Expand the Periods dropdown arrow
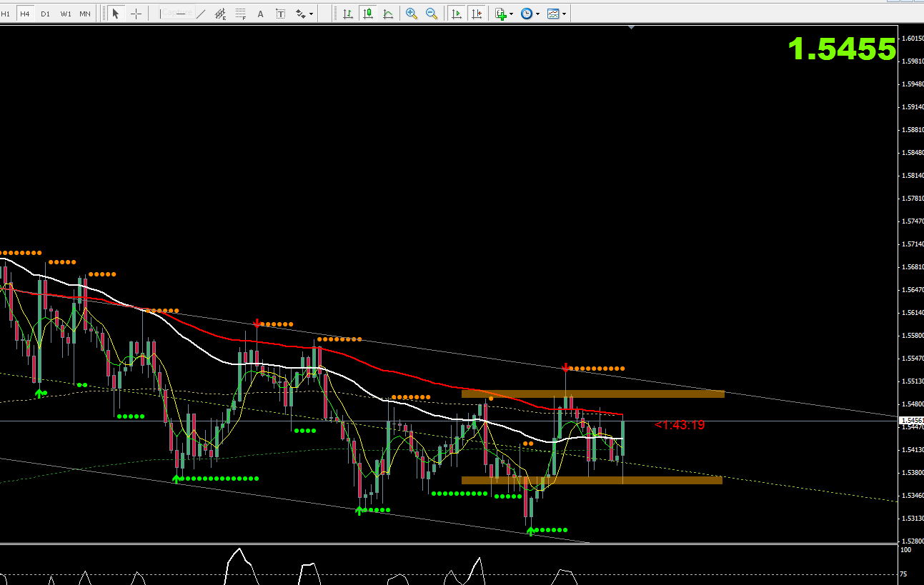Image resolution: width=924 pixels, height=585 pixels. coord(538,14)
